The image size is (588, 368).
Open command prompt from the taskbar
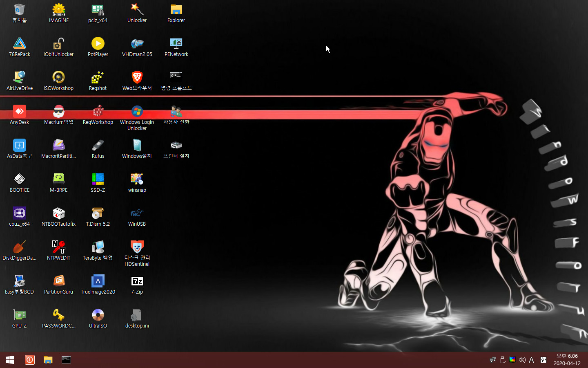coord(66,360)
